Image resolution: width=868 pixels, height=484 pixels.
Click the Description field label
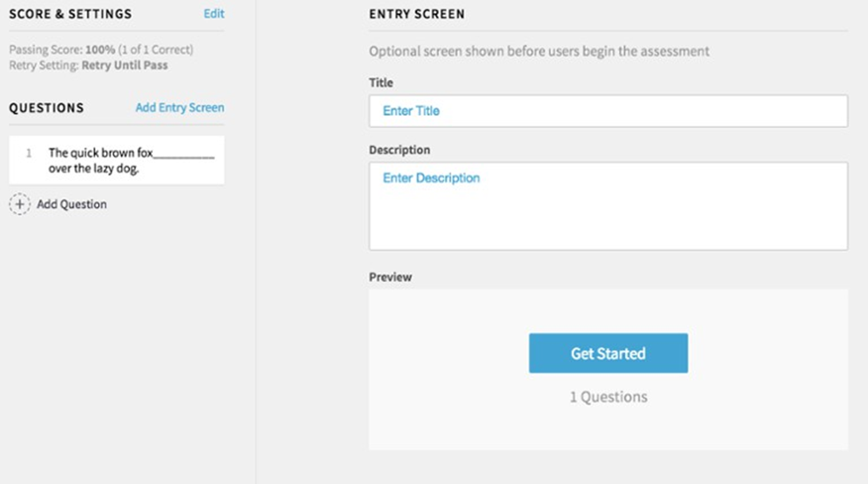tap(400, 150)
